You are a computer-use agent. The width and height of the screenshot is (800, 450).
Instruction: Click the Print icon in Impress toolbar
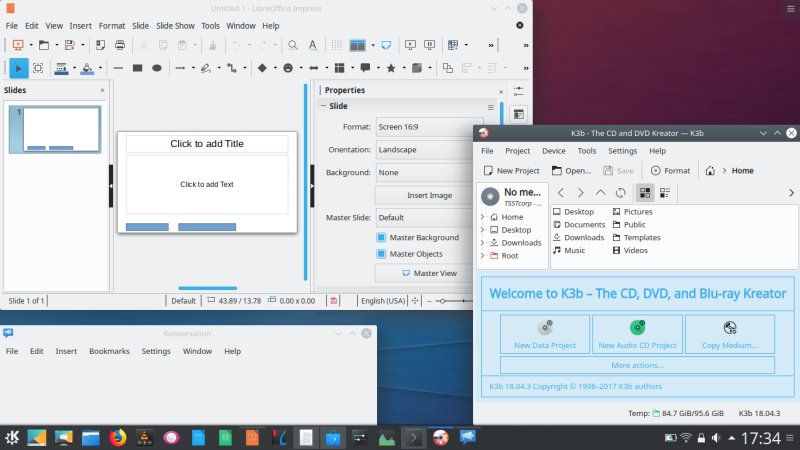(x=120, y=45)
